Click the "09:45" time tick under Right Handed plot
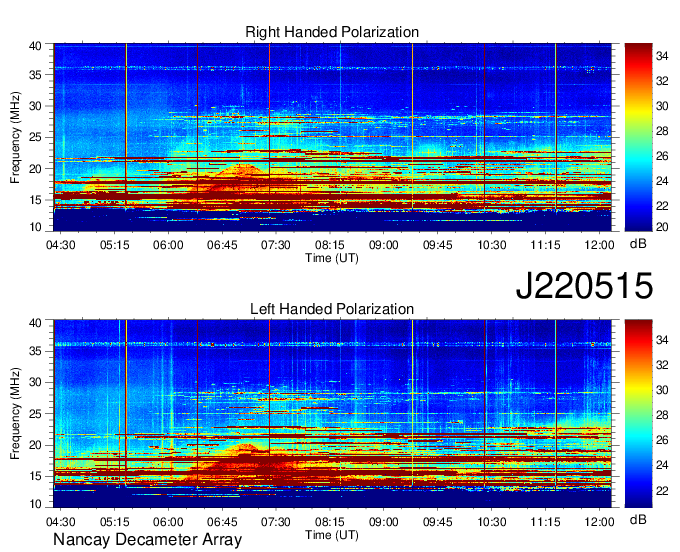 tap(438, 245)
